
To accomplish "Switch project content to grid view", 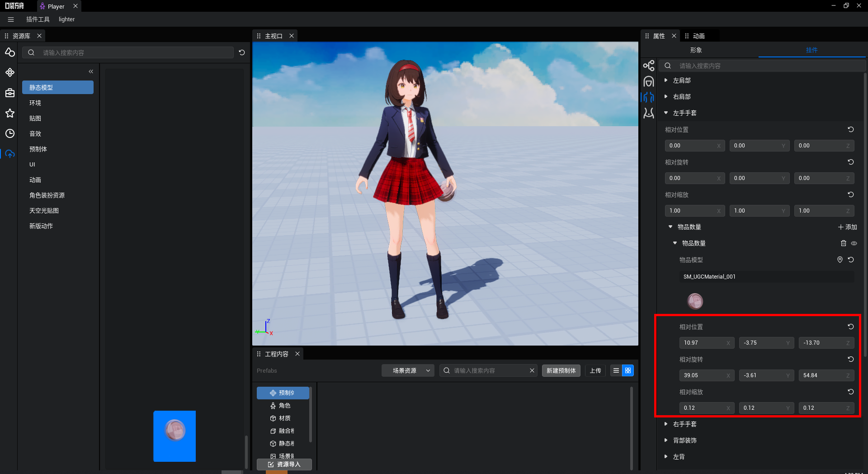I will coord(628,370).
